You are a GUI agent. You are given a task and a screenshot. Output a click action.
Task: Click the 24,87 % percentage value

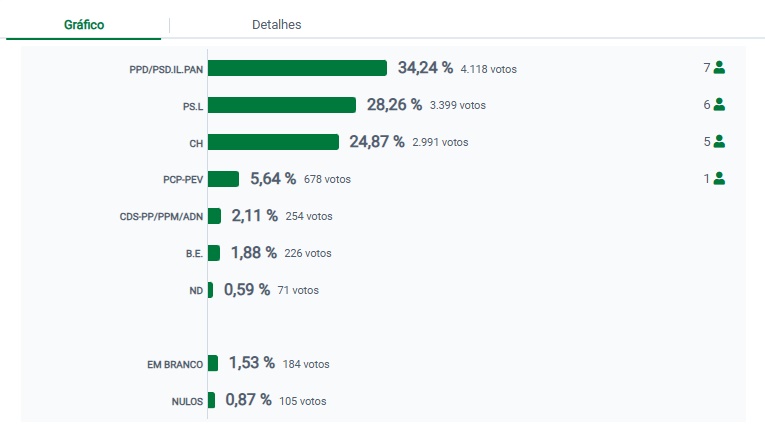pyautogui.click(x=377, y=142)
